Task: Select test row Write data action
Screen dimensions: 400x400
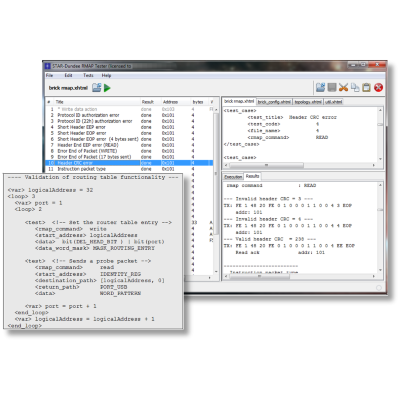Action: 129,109
